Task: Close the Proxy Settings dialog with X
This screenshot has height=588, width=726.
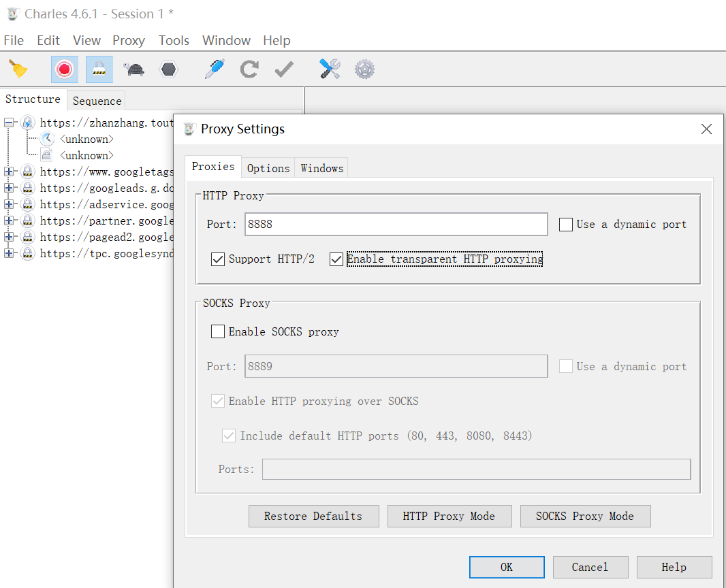Action: pos(706,129)
